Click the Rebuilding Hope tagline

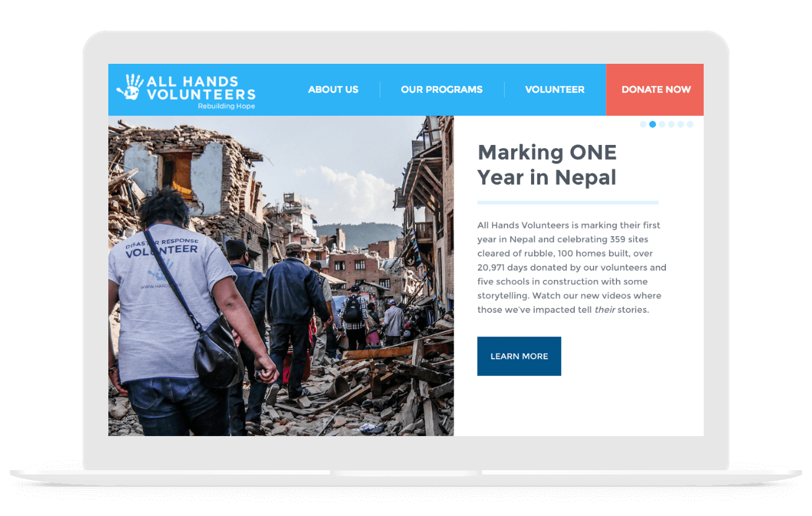tap(227, 107)
